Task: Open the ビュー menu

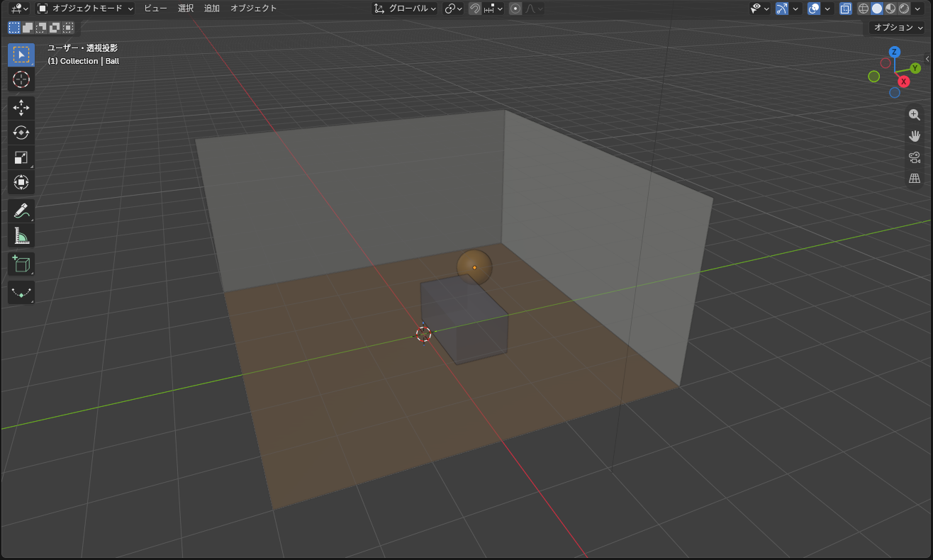Action: click(155, 9)
